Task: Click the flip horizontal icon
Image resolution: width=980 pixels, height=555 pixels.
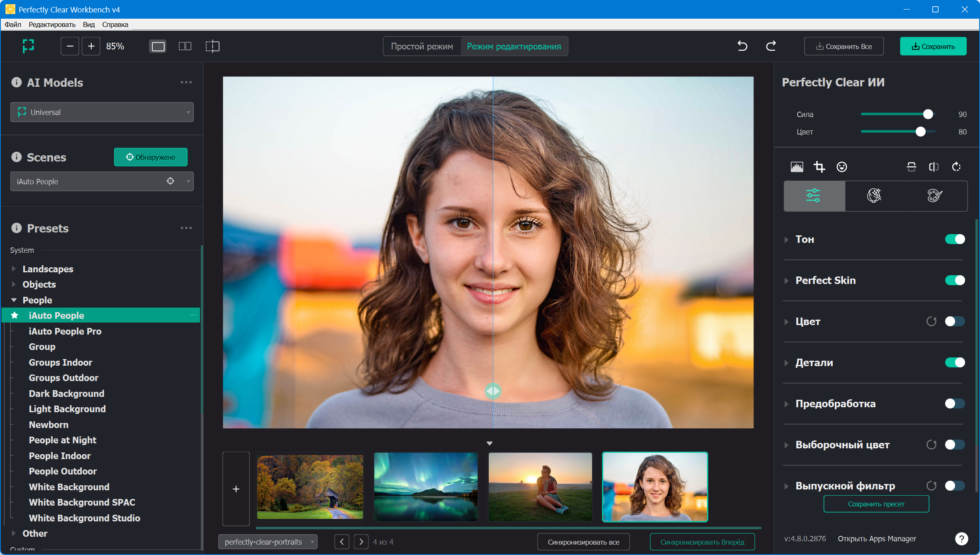Action: point(934,167)
